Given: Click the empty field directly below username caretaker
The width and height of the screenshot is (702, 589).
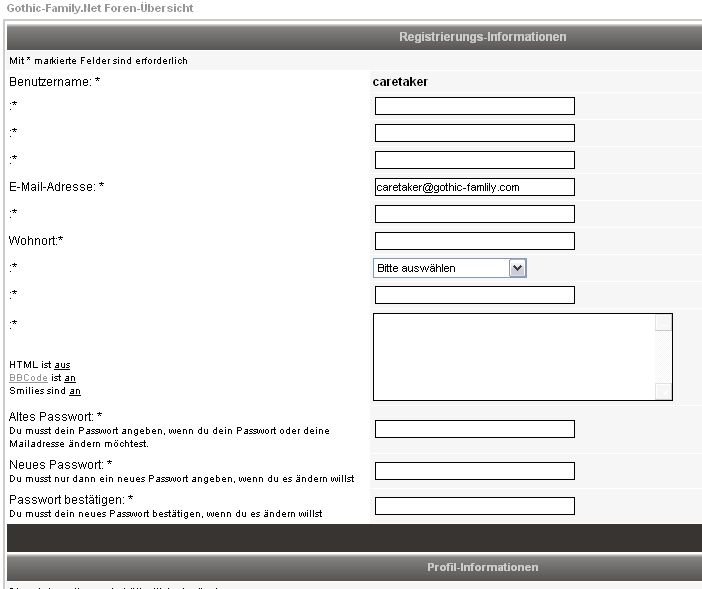Looking at the screenshot, I should pos(474,106).
